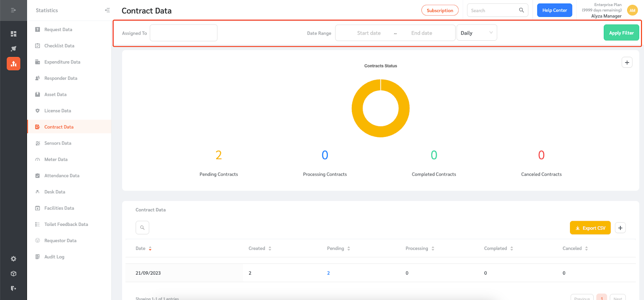Open the Help Center
Image resolution: width=644 pixels, height=300 pixels.
pyautogui.click(x=554, y=10)
